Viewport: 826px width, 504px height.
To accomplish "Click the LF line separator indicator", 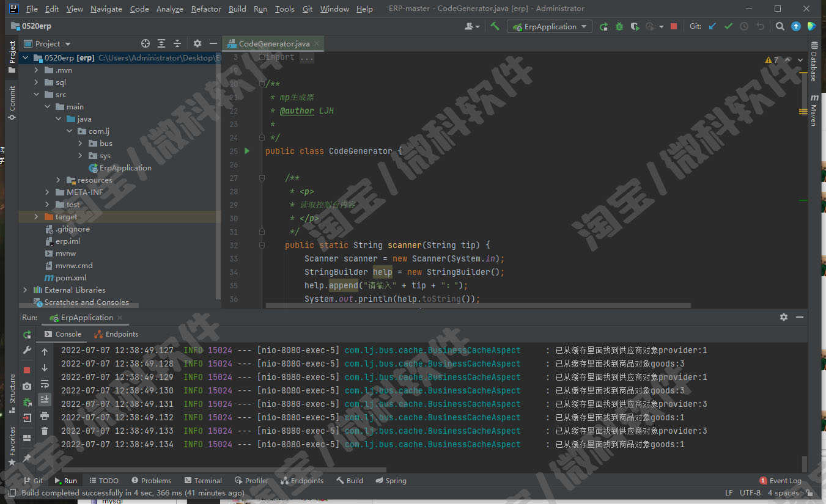I will click(729, 493).
